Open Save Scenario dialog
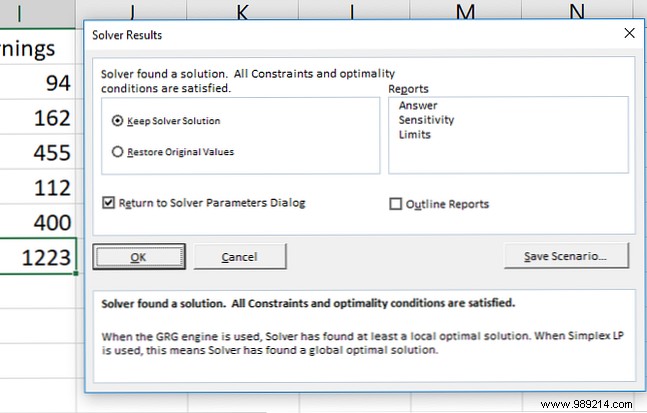 tap(566, 256)
